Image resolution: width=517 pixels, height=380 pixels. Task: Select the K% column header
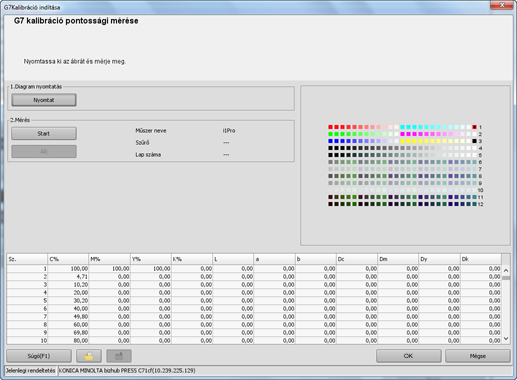[x=192, y=259]
